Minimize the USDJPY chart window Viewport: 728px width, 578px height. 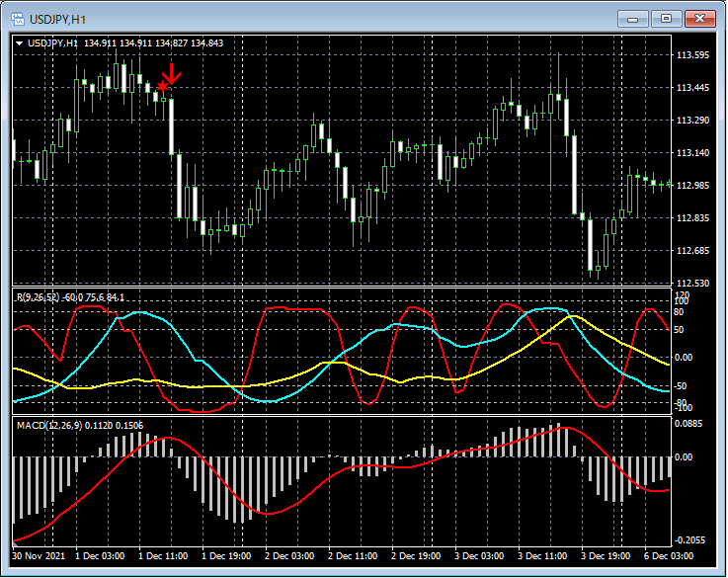(x=631, y=19)
